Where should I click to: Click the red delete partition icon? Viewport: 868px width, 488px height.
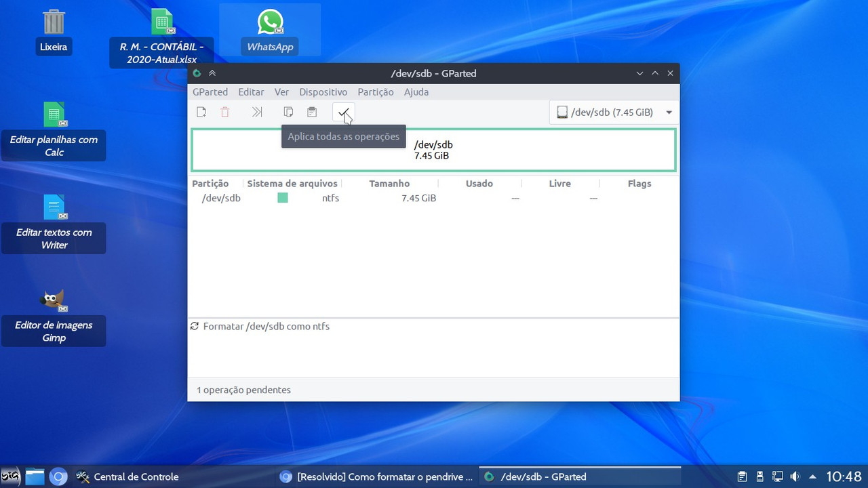[225, 113]
